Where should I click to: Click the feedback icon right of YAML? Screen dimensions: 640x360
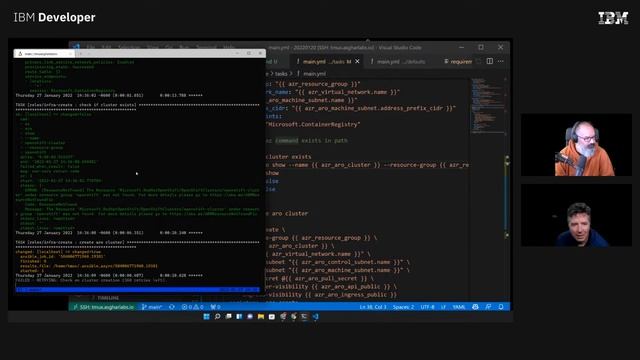tap(475, 307)
